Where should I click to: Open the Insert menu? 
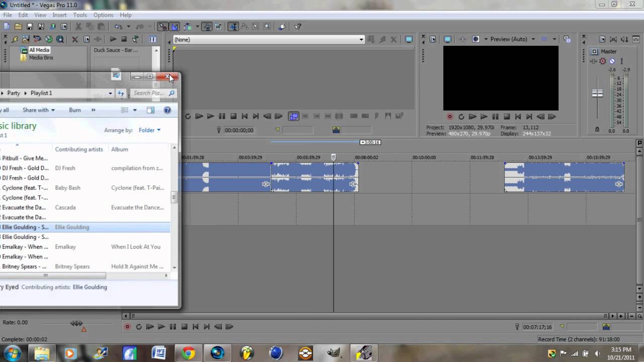point(59,15)
